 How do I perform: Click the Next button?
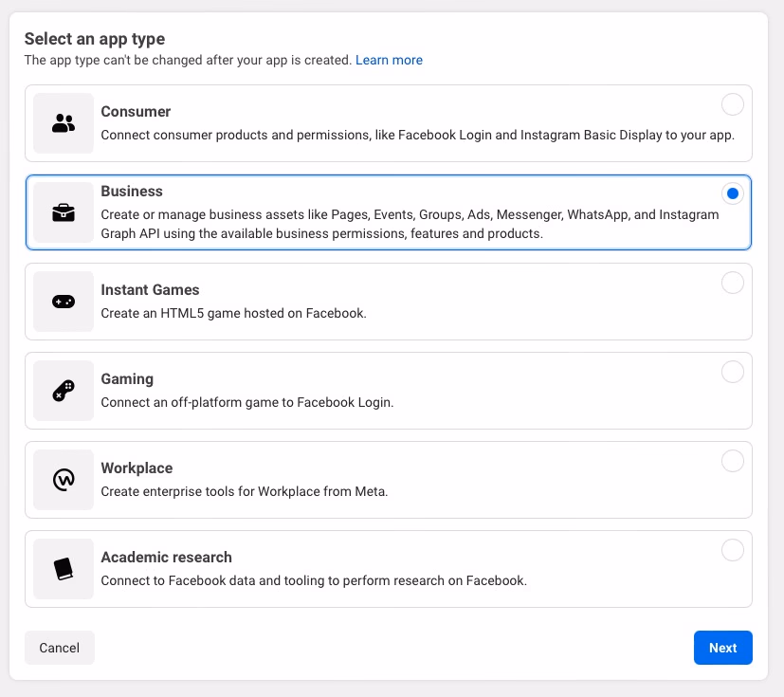click(x=722, y=648)
